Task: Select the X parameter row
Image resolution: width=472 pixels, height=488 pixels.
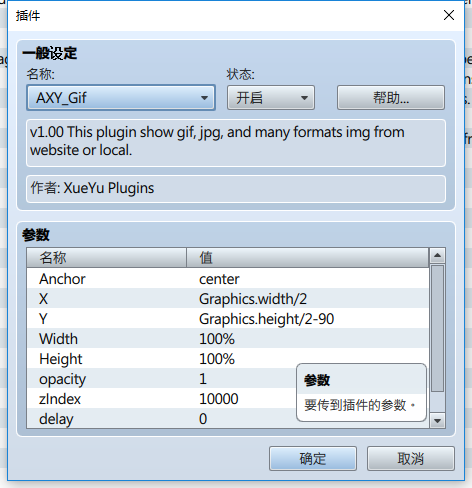Action: point(228,298)
